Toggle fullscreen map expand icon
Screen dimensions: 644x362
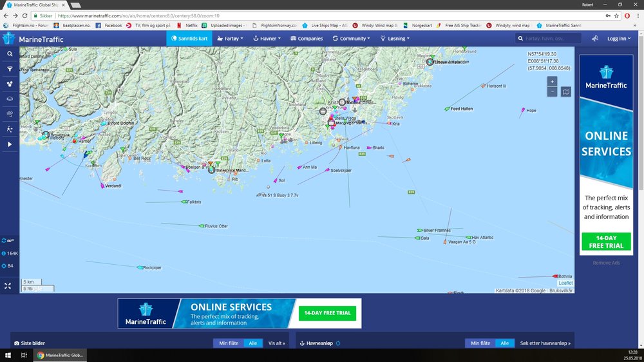coord(8,286)
